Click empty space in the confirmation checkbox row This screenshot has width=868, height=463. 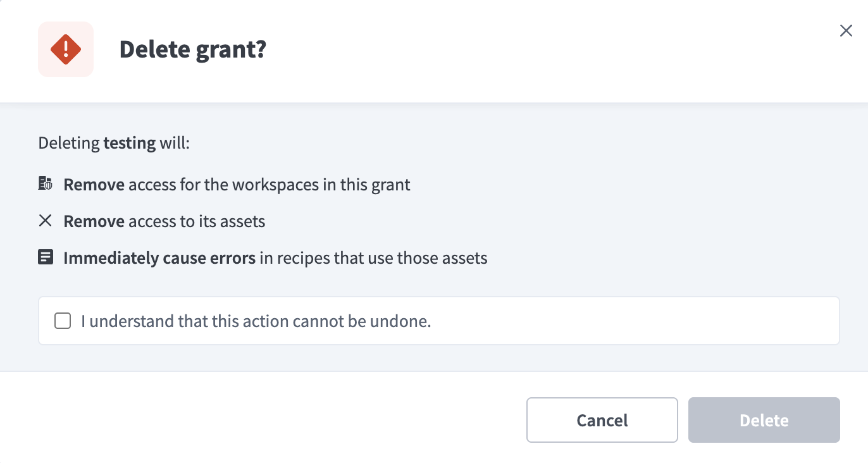coord(633,321)
